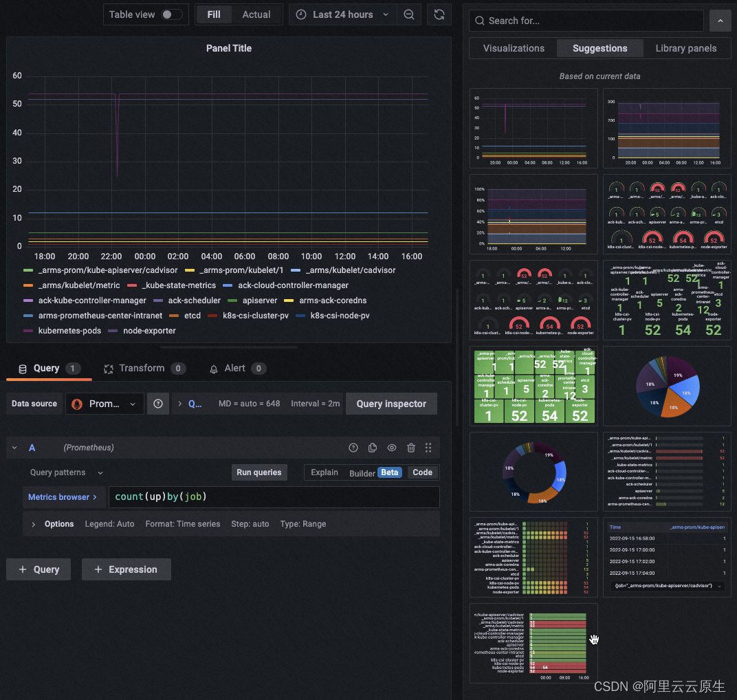The image size is (737, 700).
Task: Click plus icon on Query button
Action: [x=23, y=569]
